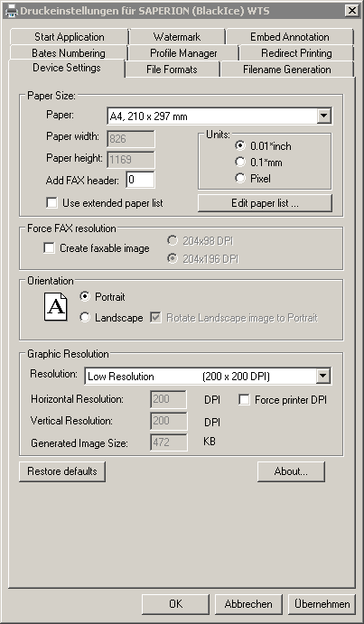This screenshot has height=624, width=364.
Task: Go to the Bates Numbering tab
Action: pyautogui.click(x=69, y=53)
